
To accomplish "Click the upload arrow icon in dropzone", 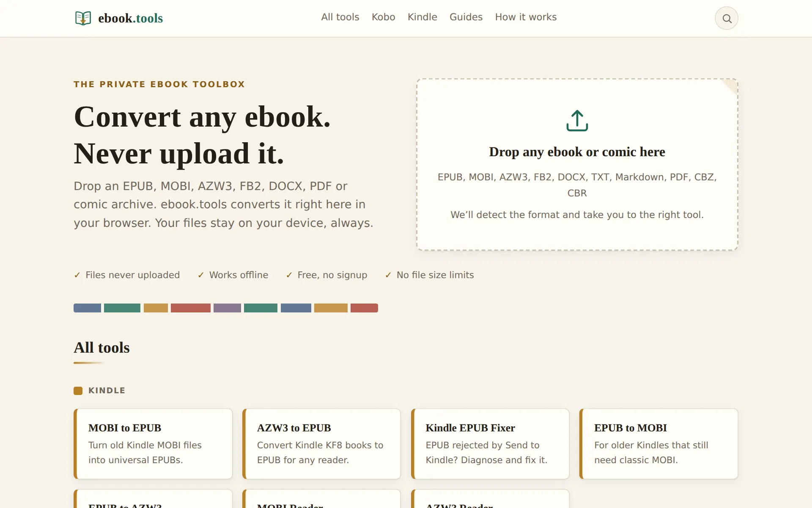I will (577, 121).
